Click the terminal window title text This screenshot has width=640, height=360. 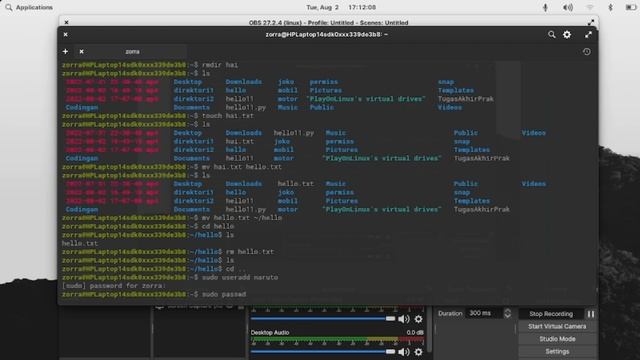tap(327, 35)
